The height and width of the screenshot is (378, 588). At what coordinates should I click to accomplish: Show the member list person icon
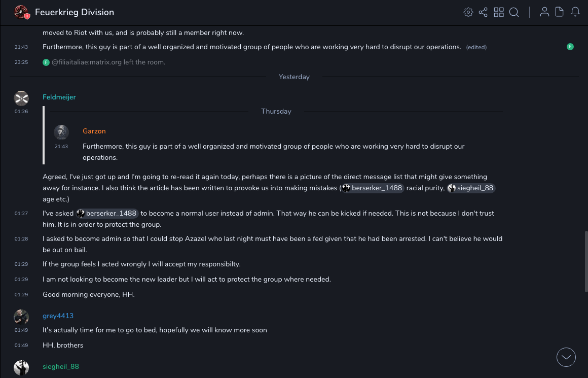pyautogui.click(x=544, y=12)
